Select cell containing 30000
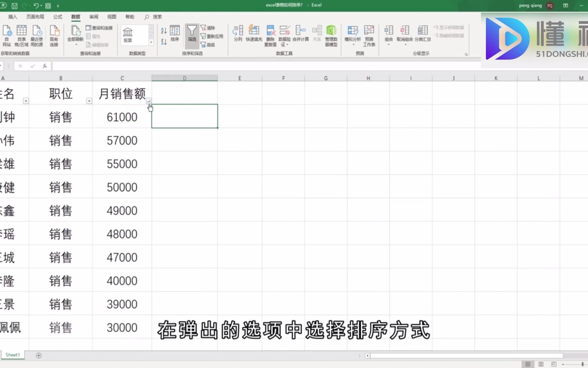This screenshot has width=588, height=368. point(122,327)
